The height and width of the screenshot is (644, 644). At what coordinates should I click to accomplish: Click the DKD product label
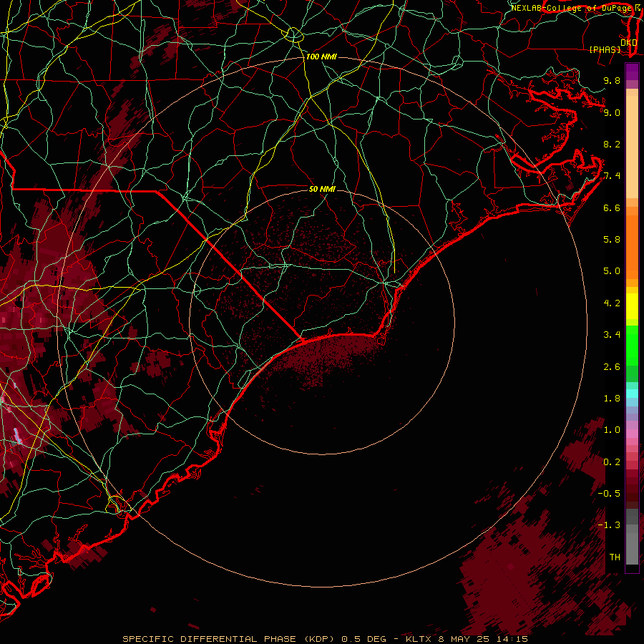[x=629, y=42]
